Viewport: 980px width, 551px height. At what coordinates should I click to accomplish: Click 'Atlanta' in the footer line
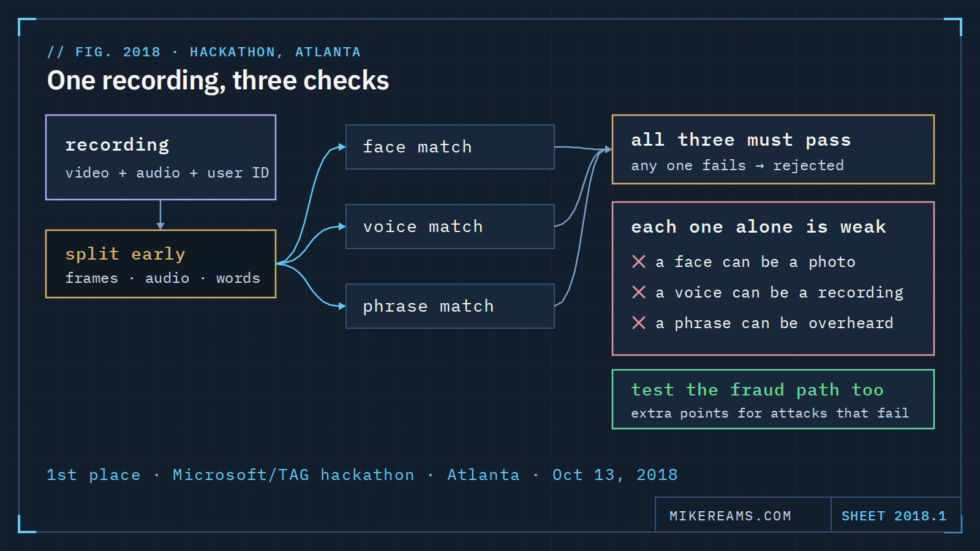pyautogui.click(x=483, y=475)
